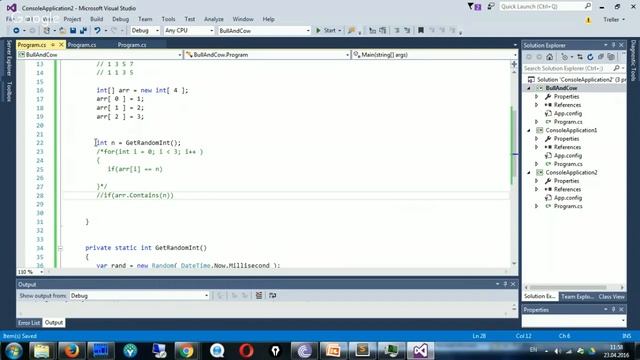Image resolution: width=640 pixels, height=360 pixels.
Task: Expand Properties under BullAndCow project
Action: [537, 97]
